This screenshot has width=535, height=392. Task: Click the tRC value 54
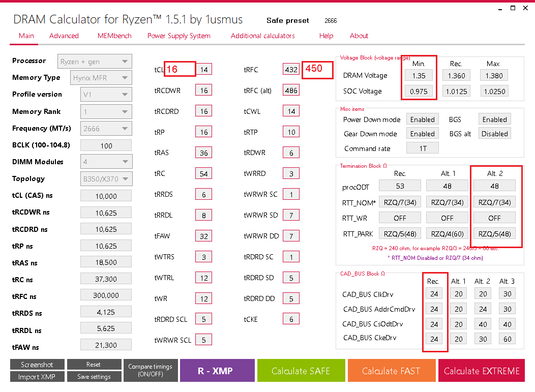pyautogui.click(x=204, y=173)
